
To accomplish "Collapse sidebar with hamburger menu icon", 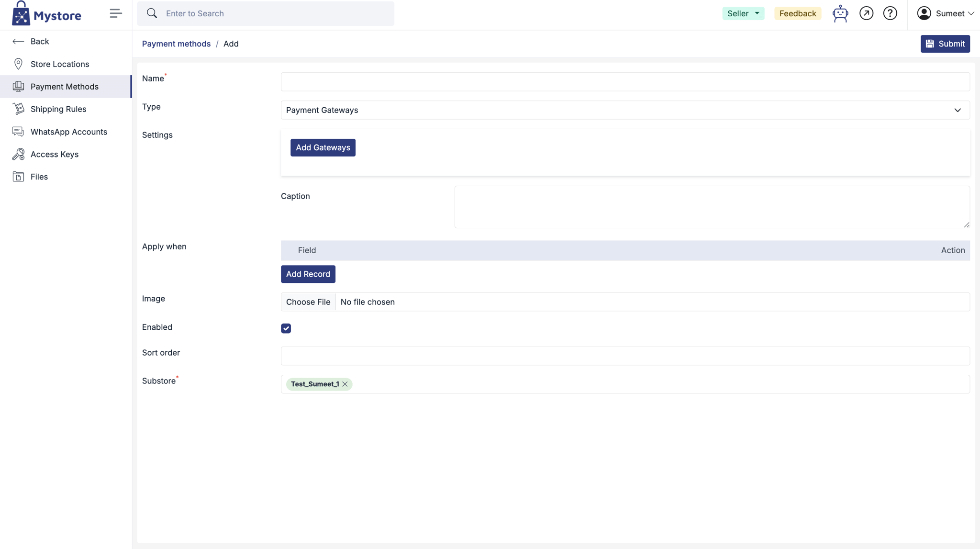I will (x=115, y=13).
